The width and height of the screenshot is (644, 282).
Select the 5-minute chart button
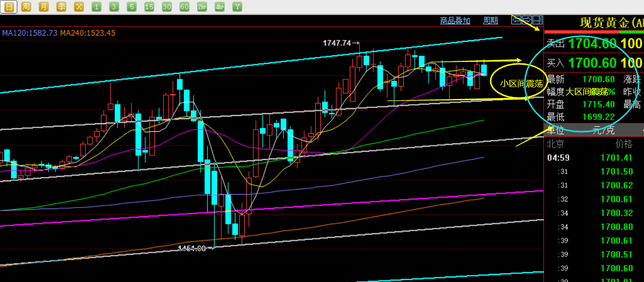(x=132, y=7)
